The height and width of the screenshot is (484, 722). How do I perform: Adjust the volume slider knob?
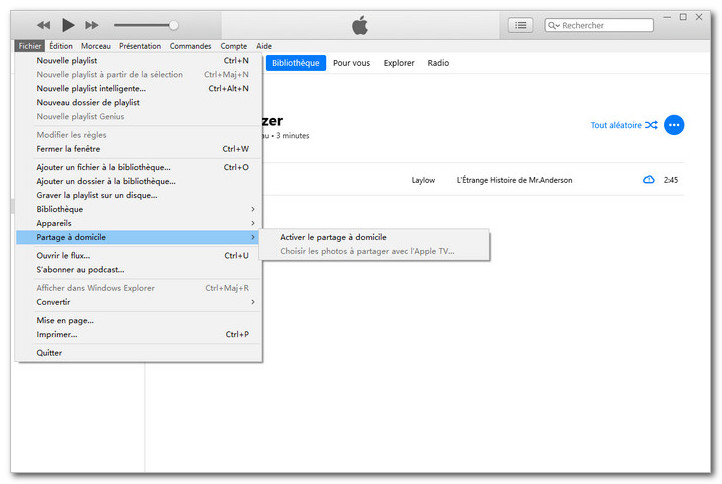(x=174, y=25)
